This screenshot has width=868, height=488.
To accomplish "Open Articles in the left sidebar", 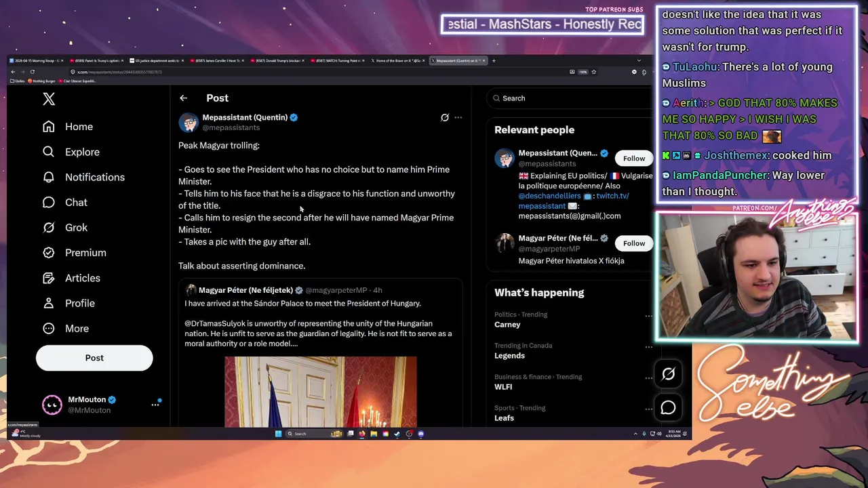I will coord(71,278).
